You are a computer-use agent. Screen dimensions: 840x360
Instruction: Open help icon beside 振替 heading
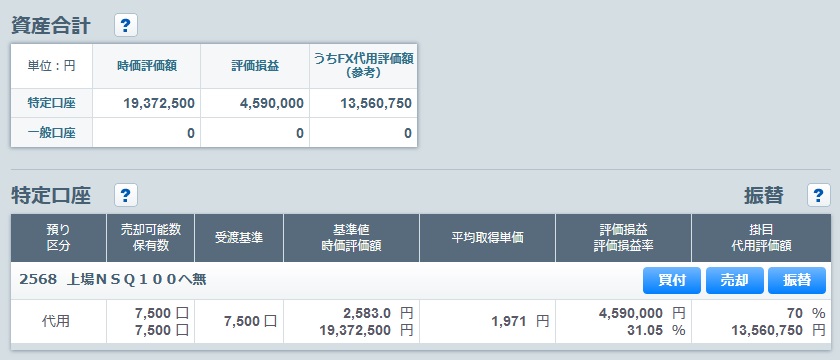819,195
